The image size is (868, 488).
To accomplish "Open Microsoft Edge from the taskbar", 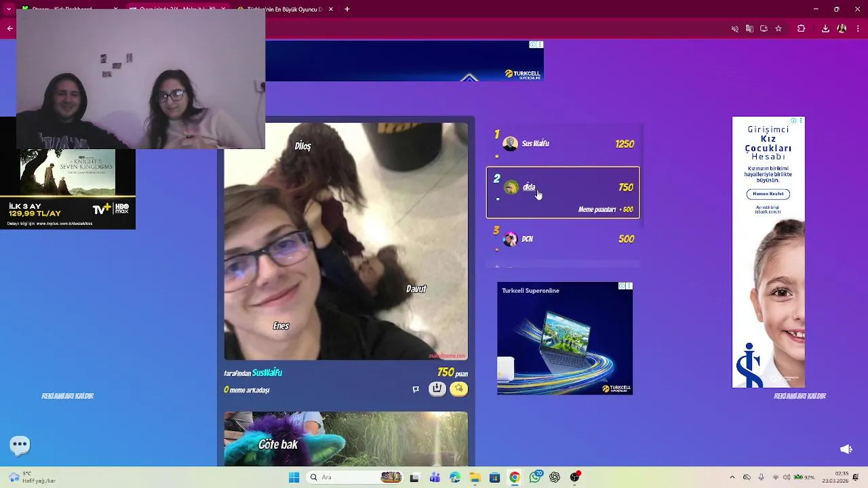I will [x=454, y=477].
